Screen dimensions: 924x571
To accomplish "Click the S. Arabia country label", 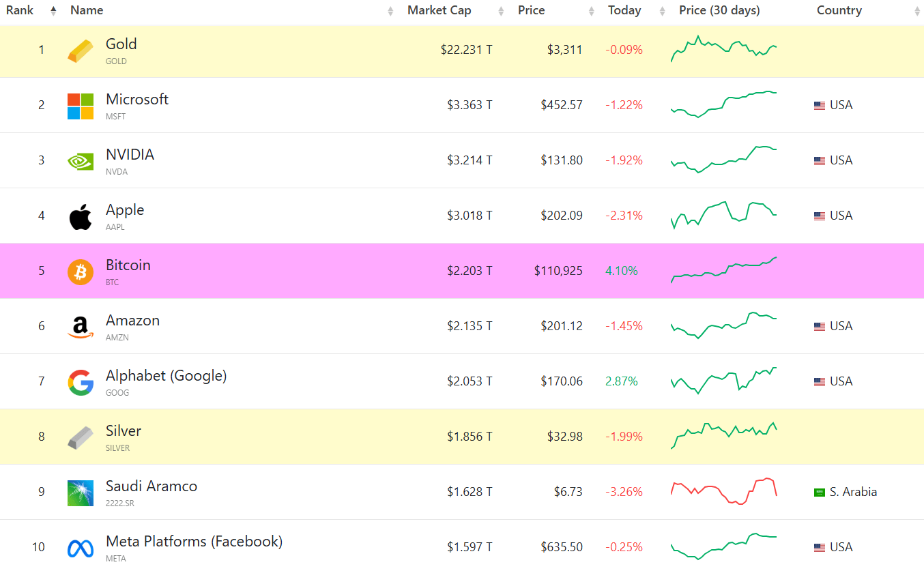I will pos(853,492).
